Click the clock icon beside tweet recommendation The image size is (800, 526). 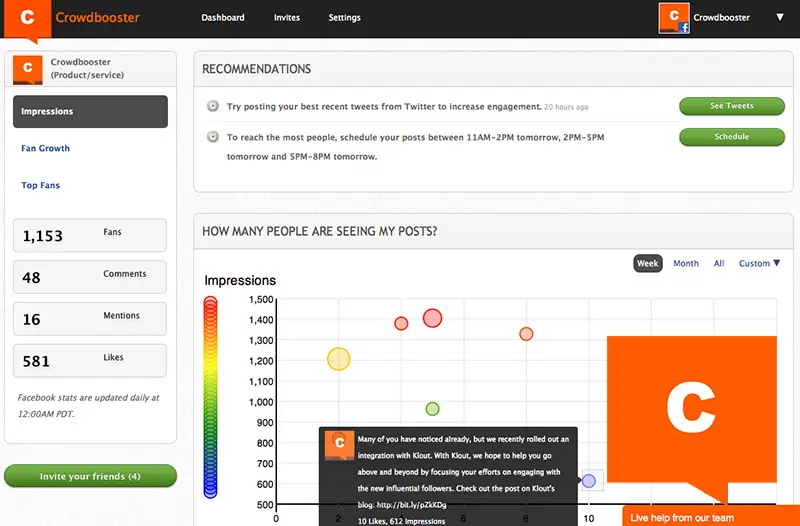point(213,106)
